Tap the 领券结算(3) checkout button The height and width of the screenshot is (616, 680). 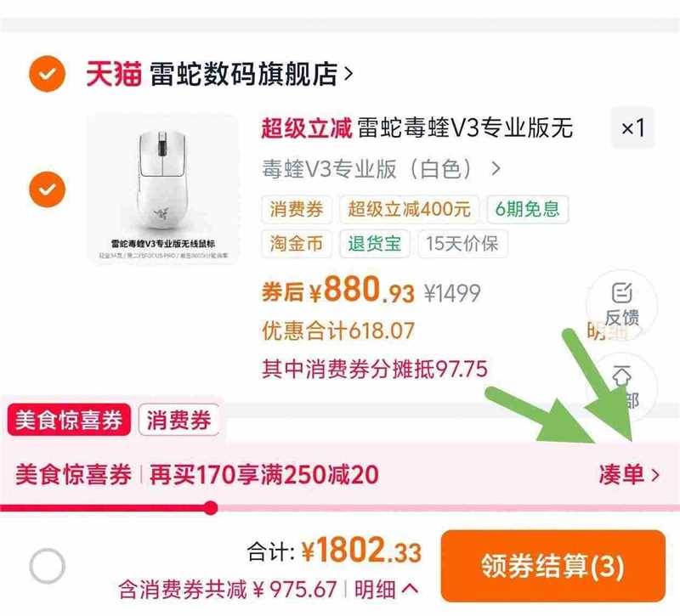click(x=553, y=566)
